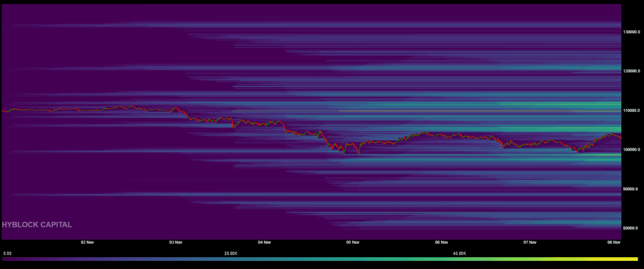Click the 20.00K color scale label
Screen dimensions: 644x269
click(x=231, y=253)
